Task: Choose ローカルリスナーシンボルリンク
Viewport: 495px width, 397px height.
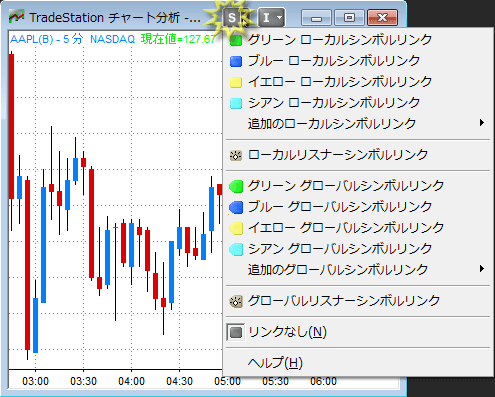Action: 358,155
